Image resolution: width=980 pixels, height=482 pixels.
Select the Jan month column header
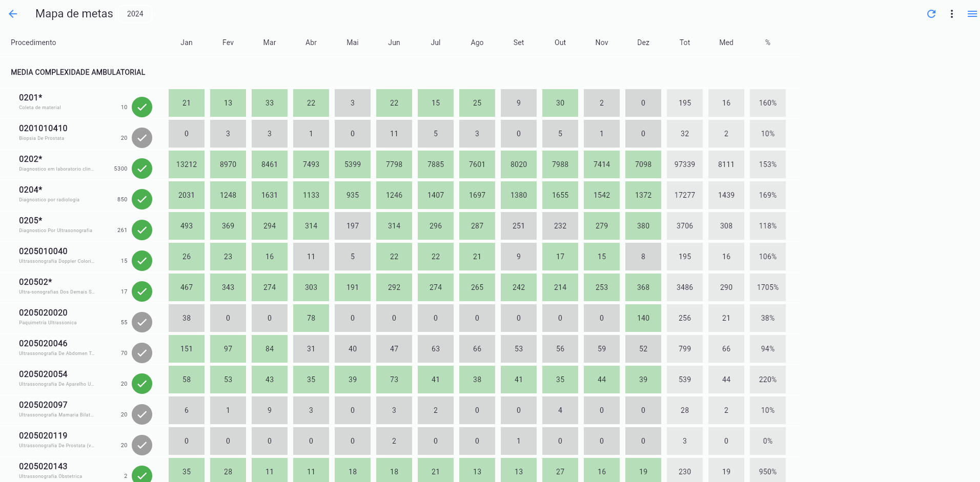(x=187, y=43)
